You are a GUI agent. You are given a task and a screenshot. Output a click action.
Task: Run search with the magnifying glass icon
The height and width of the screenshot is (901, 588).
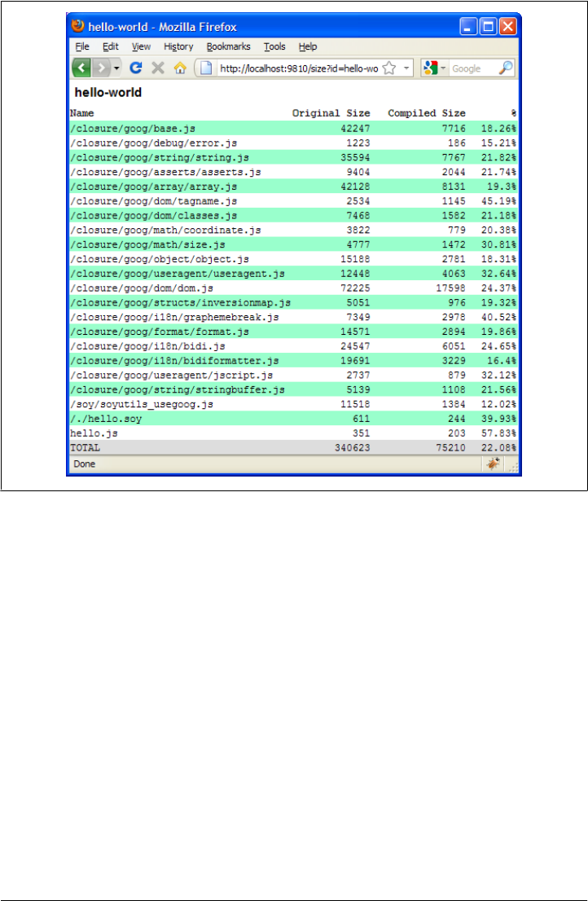[506, 68]
